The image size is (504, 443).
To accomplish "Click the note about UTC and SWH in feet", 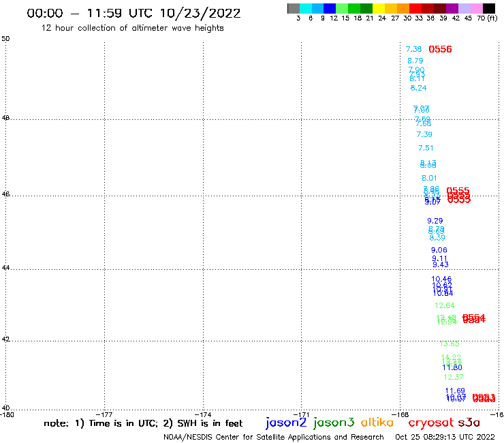I will tap(143, 423).
